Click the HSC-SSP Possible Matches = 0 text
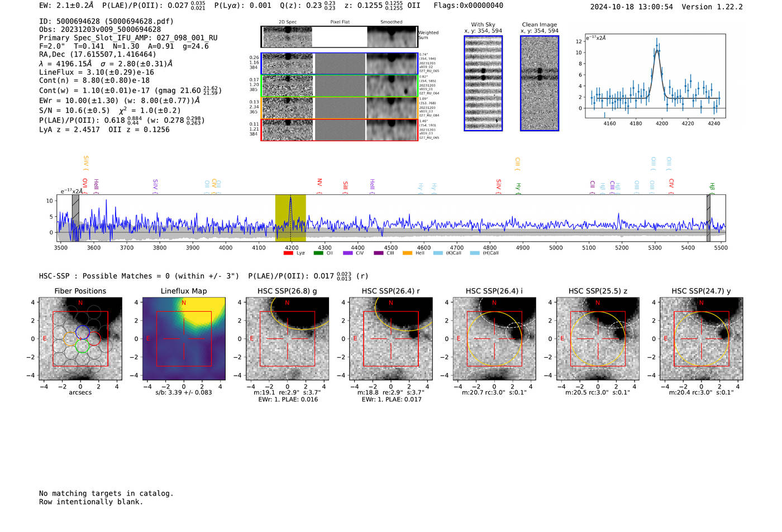The height and width of the screenshot is (532, 782). 139,276
